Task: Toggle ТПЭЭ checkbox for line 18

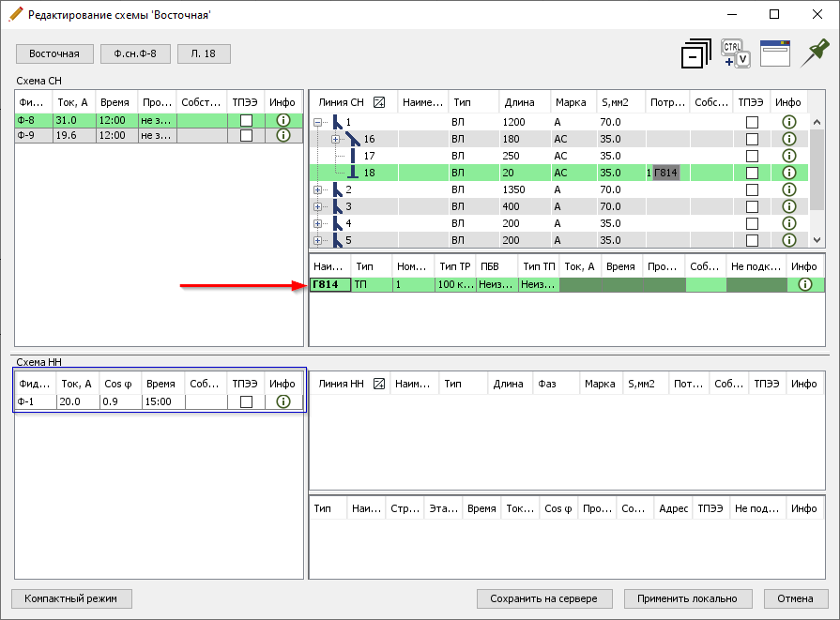Action: pyautogui.click(x=752, y=173)
